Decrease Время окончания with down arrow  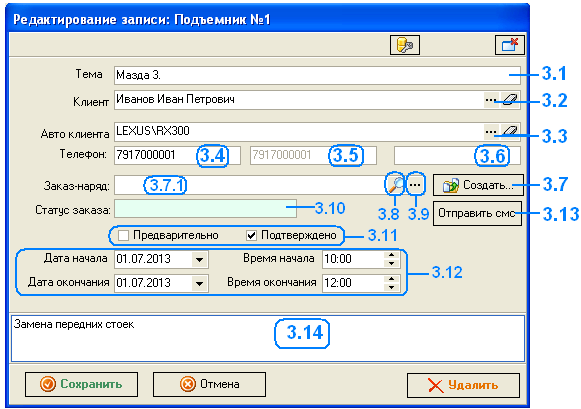pyautogui.click(x=392, y=287)
